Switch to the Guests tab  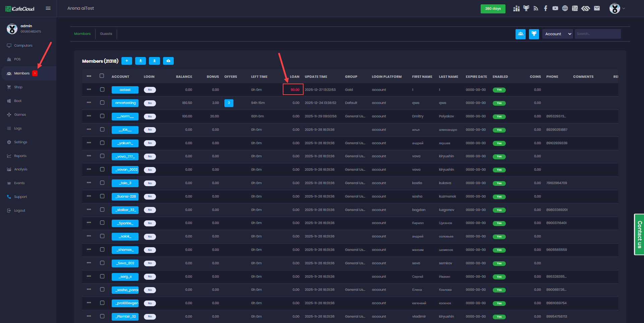(106, 34)
